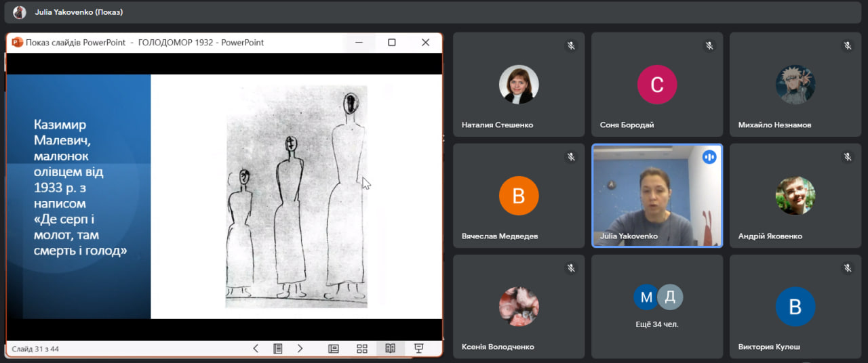Click Julia Yakovenko presenter avatar in top bar
Viewport: 868px width, 363px height.
(20, 12)
